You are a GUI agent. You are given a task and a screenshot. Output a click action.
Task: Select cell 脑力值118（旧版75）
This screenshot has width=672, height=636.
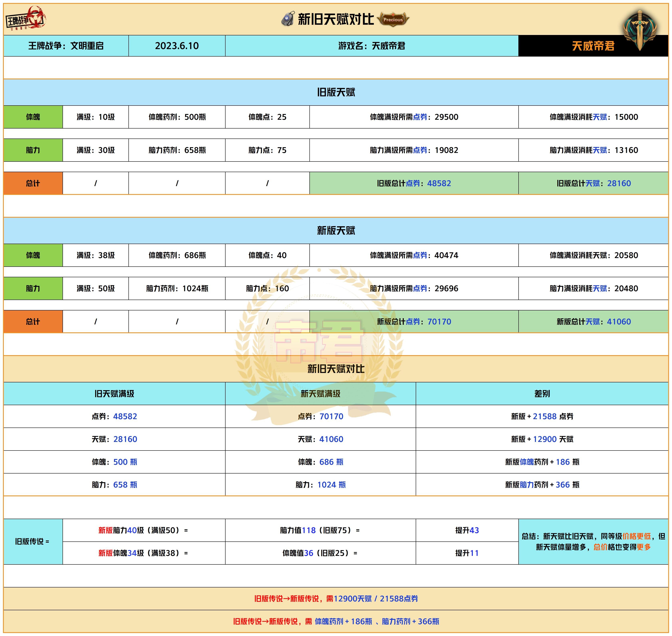tap(320, 530)
